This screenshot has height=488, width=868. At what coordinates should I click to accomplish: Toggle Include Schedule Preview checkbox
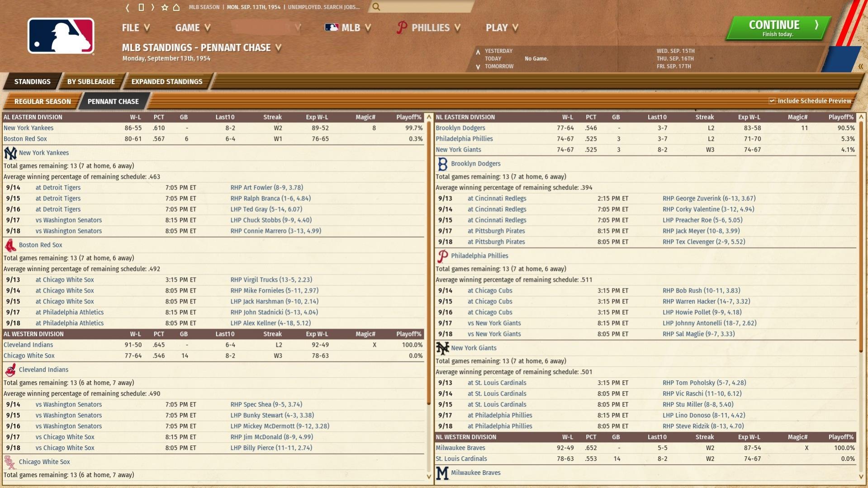click(772, 101)
